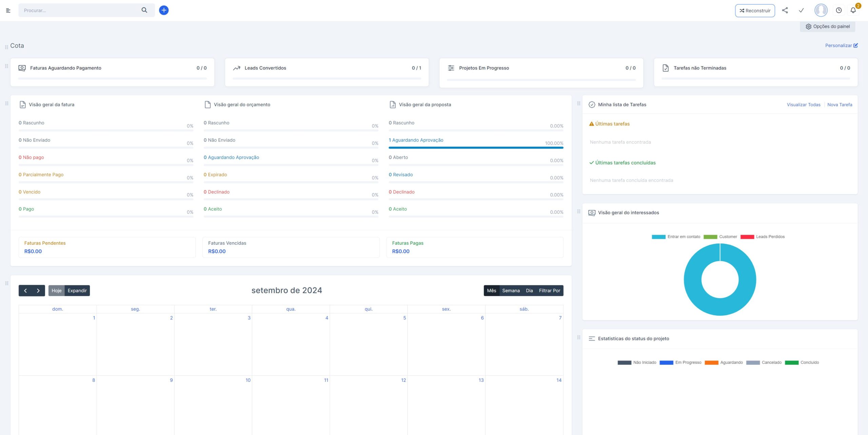The image size is (868, 435).
Task: Click Faturas Vencidas R$0.00 total
Action: click(217, 251)
